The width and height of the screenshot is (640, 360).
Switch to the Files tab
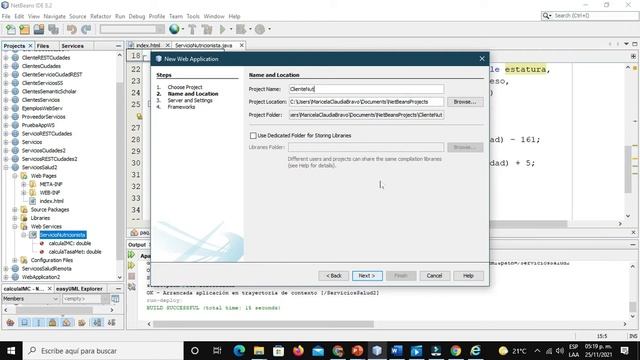43,46
